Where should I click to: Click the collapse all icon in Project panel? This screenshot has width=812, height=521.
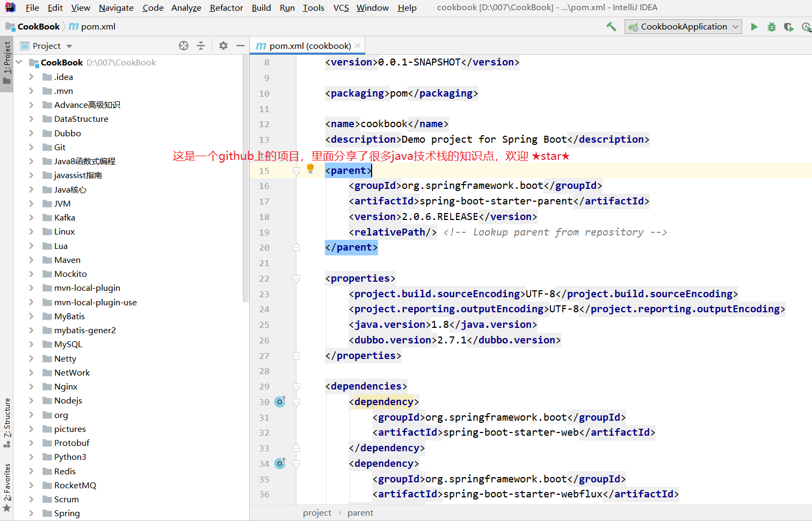click(201, 46)
